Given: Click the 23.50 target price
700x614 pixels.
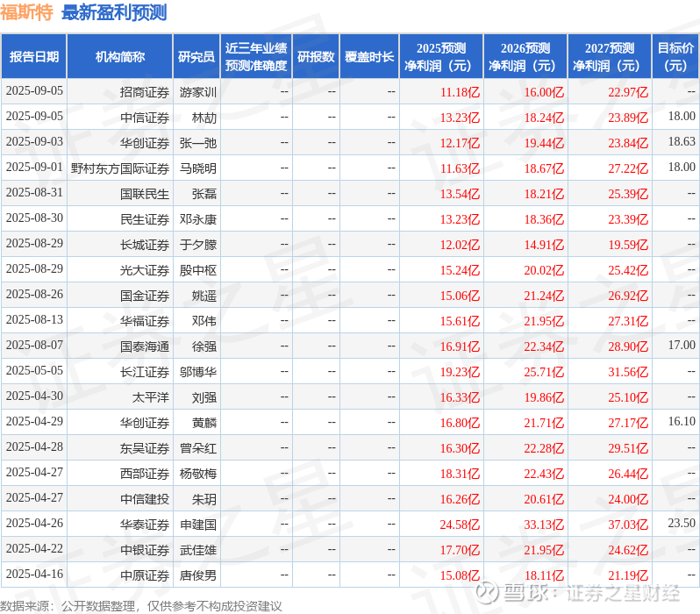Looking at the screenshot, I should point(682,524).
